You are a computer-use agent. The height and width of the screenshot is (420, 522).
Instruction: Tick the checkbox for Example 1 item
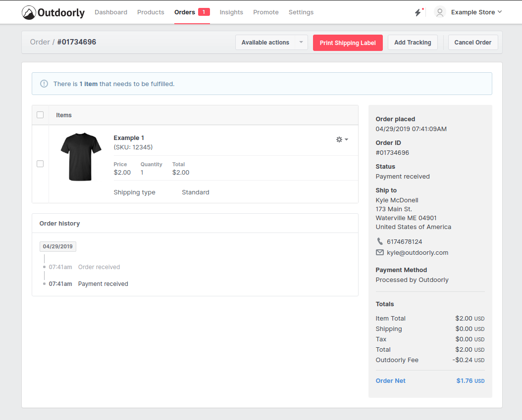(x=40, y=164)
